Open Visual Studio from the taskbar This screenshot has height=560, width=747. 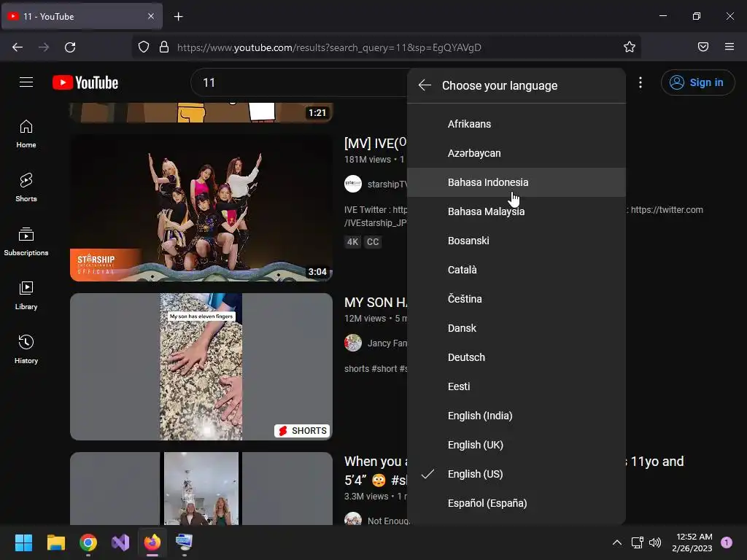point(120,542)
